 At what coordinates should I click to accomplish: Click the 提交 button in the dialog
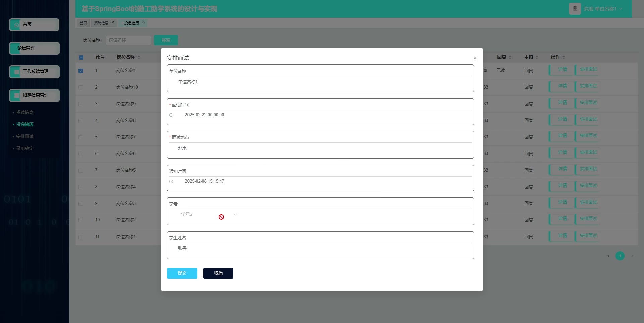(182, 273)
